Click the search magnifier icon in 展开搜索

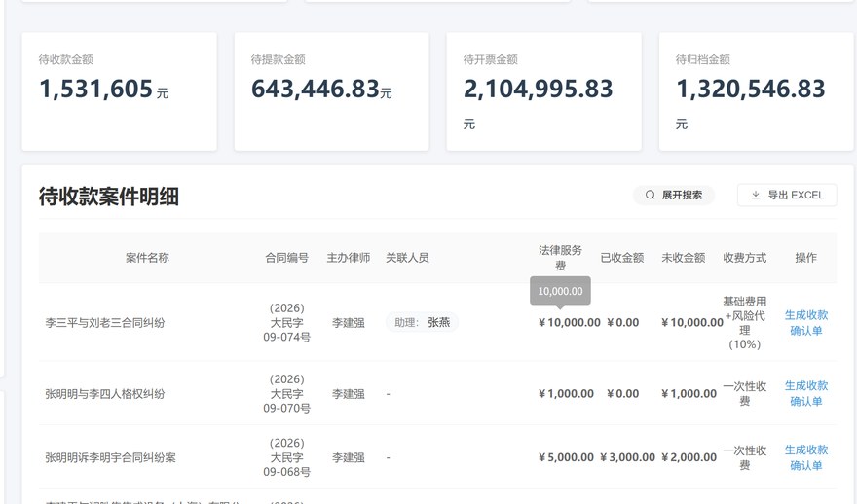pos(650,195)
